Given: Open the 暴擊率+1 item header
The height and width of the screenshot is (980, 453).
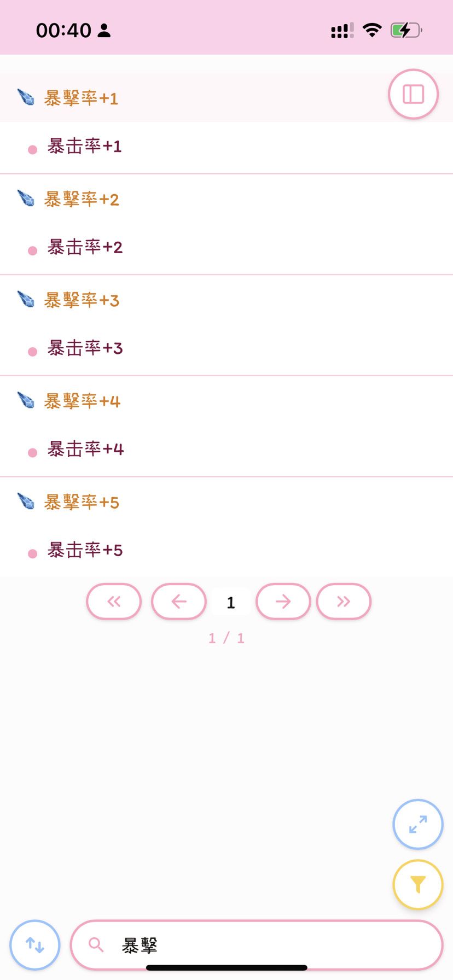Looking at the screenshot, I should (81, 98).
